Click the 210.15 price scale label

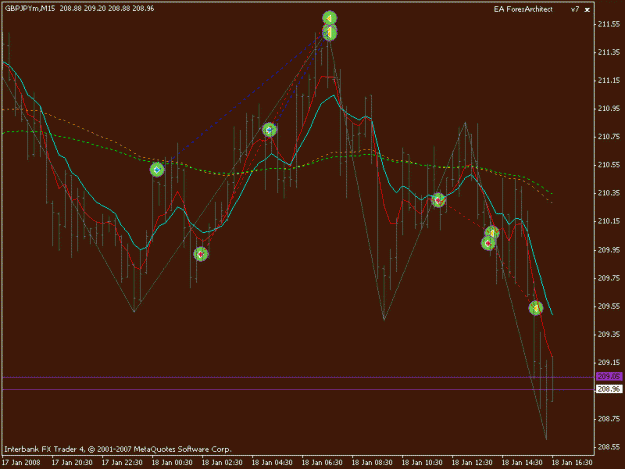tap(609, 221)
